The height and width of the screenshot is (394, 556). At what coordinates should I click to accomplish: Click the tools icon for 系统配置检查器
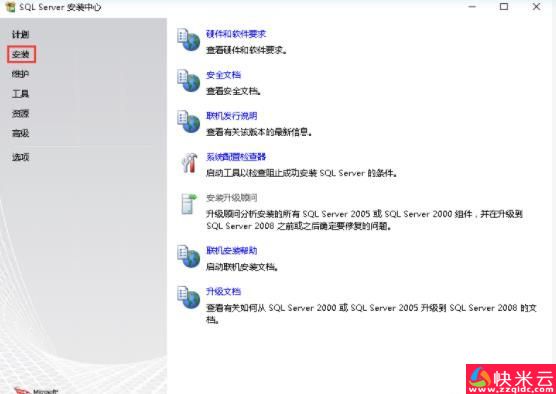tap(189, 163)
